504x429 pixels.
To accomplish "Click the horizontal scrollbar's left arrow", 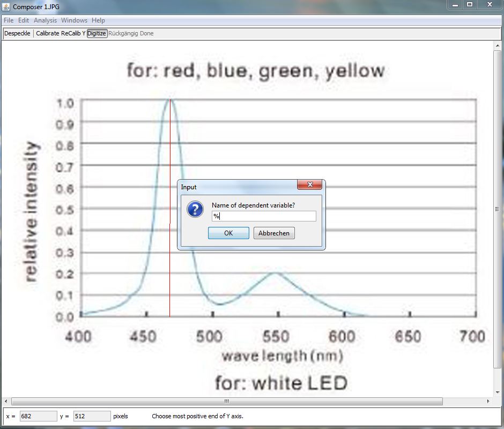I will 6,402.
